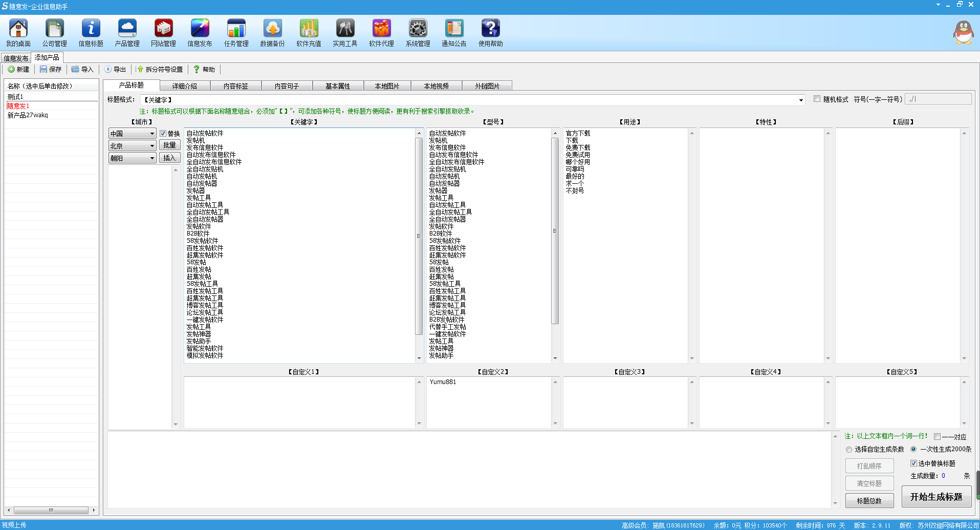Click the QQ penguin icon

click(963, 32)
